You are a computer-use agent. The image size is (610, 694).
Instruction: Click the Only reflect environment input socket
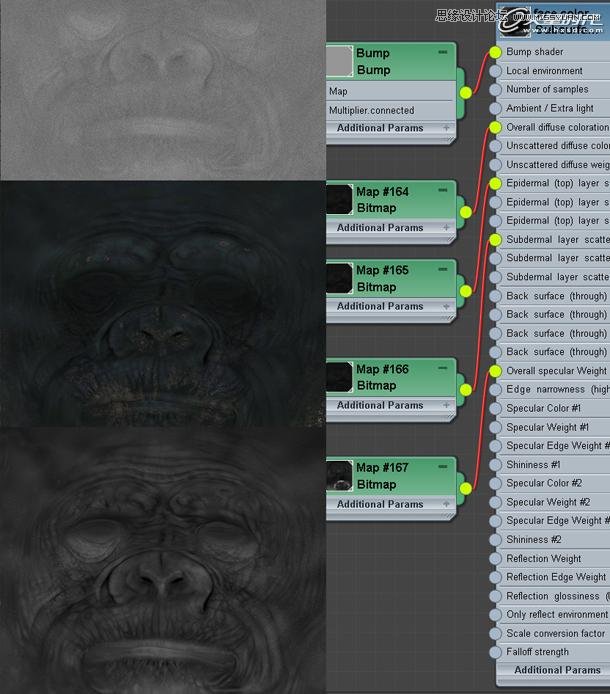point(495,615)
